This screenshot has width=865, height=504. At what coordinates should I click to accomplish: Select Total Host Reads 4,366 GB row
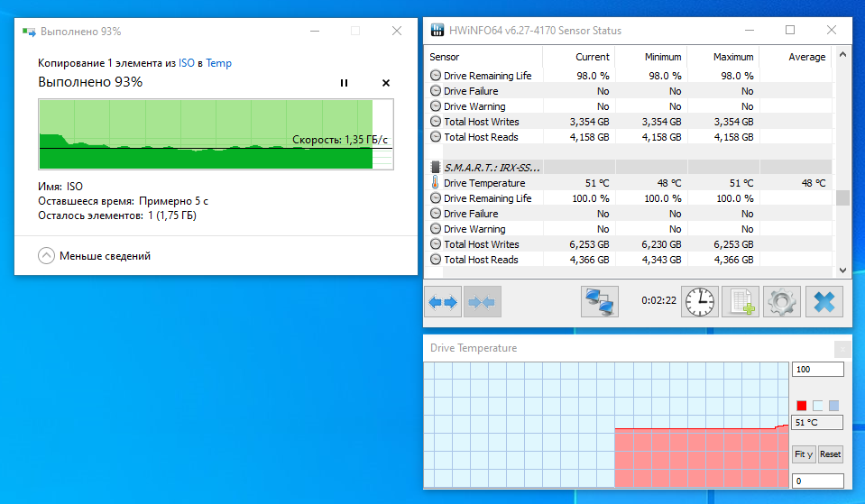[630, 260]
